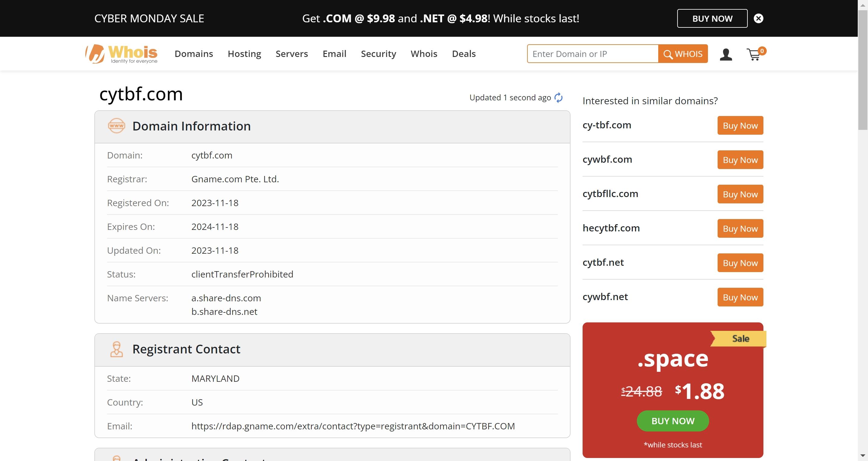868x461 pixels.
Task: Open the Servers menu dropdown
Action: pyautogui.click(x=292, y=53)
